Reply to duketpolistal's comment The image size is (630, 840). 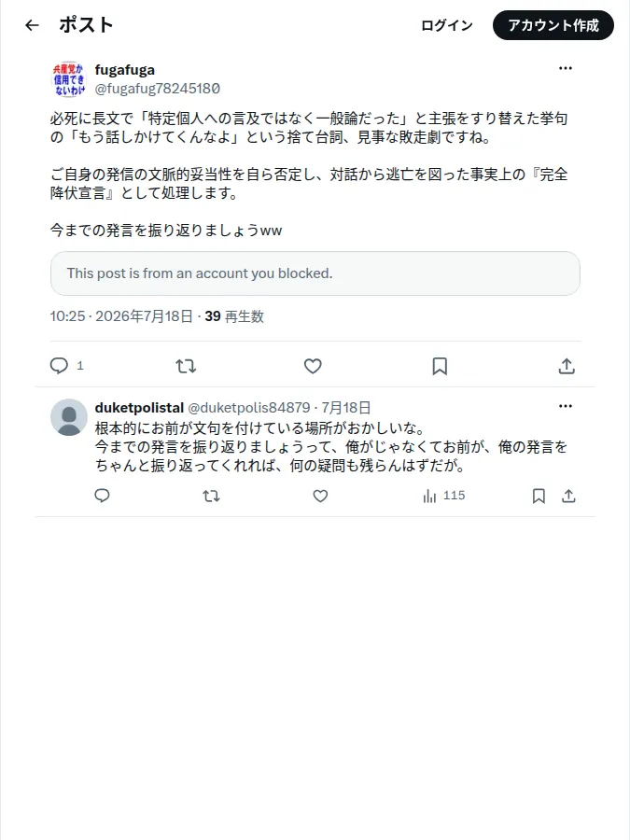click(x=103, y=497)
